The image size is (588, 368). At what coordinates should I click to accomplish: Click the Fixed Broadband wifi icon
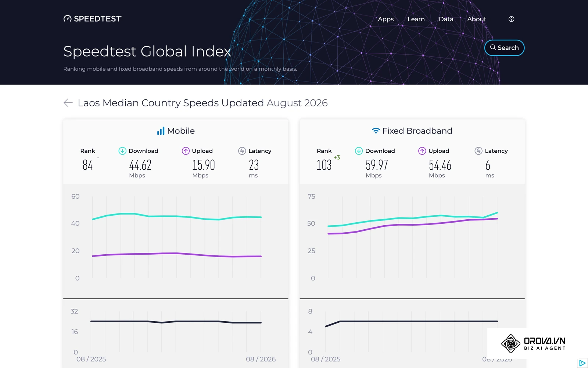tap(376, 131)
